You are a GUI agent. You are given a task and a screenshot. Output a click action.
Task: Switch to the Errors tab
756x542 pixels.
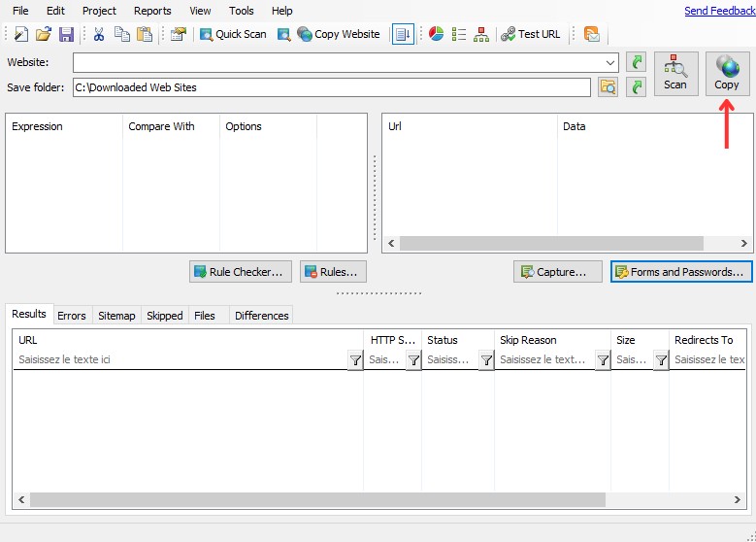72,316
